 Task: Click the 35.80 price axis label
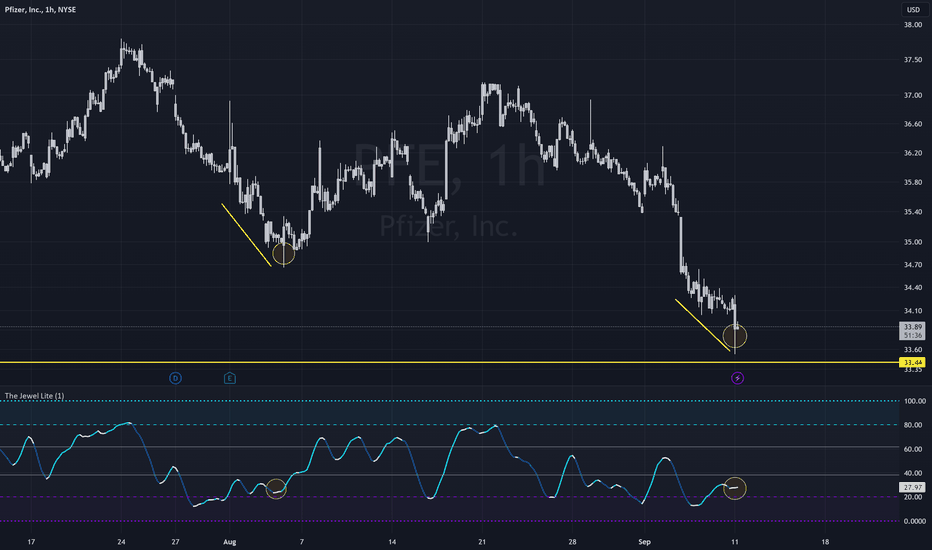click(913, 183)
